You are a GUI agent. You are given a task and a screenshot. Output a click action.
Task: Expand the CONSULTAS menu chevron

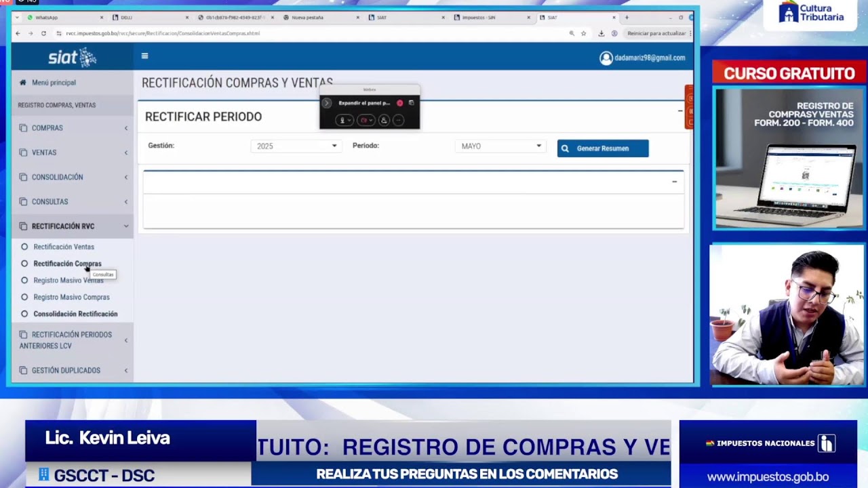(x=125, y=201)
